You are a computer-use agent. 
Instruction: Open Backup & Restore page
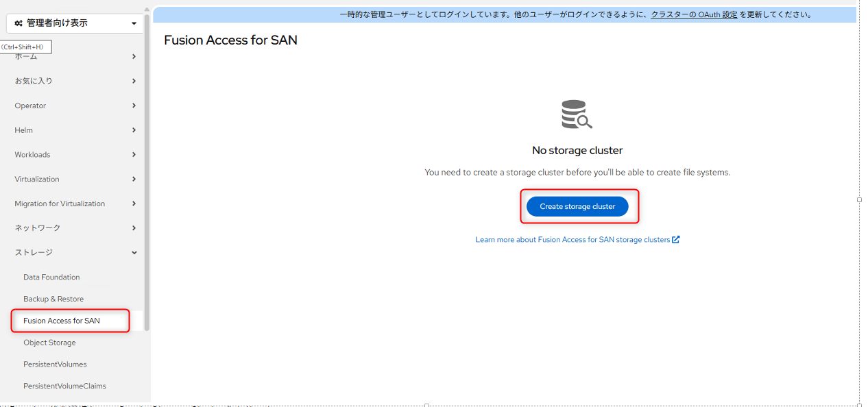[x=53, y=299]
